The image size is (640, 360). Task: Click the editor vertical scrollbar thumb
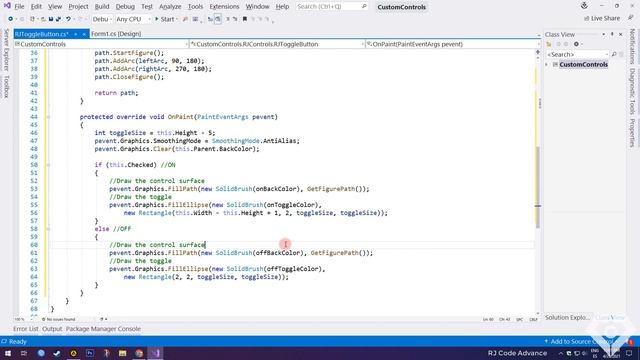click(538, 186)
